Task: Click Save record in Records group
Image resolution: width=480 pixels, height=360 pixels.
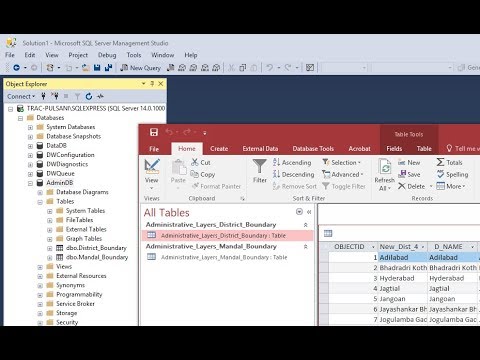Action: [409, 174]
